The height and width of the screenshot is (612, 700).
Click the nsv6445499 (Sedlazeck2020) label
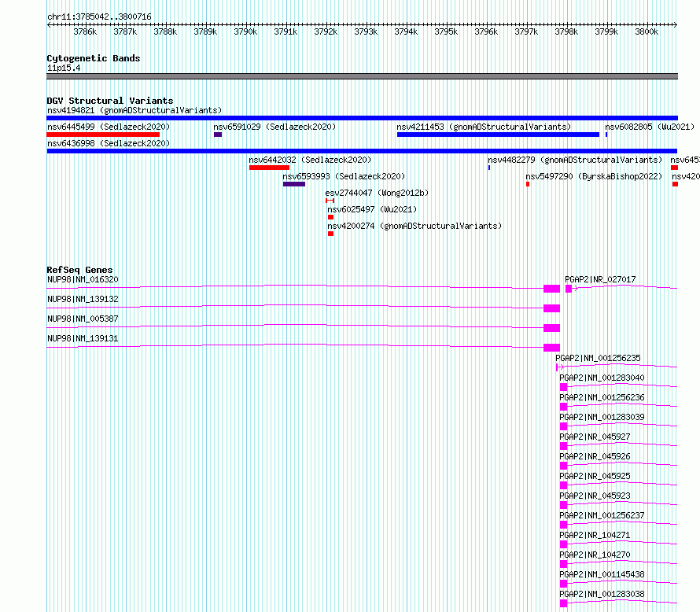tap(109, 127)
